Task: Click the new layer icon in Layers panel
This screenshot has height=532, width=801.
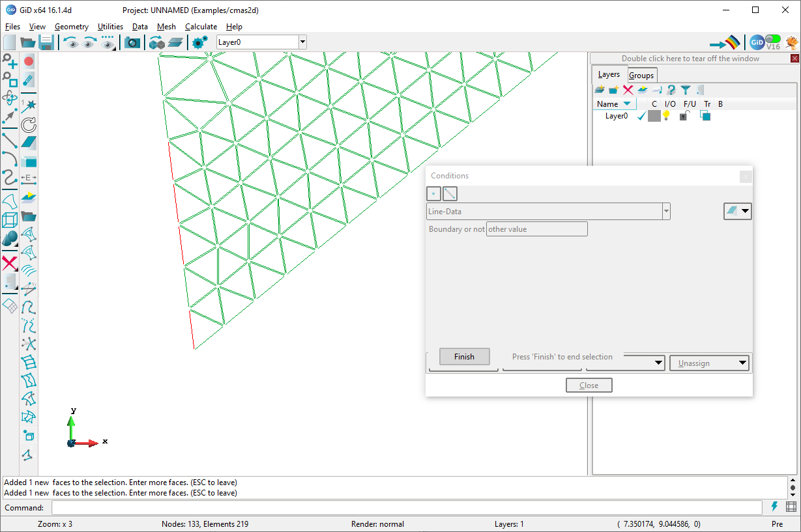Action: click(x=600, y=90)
